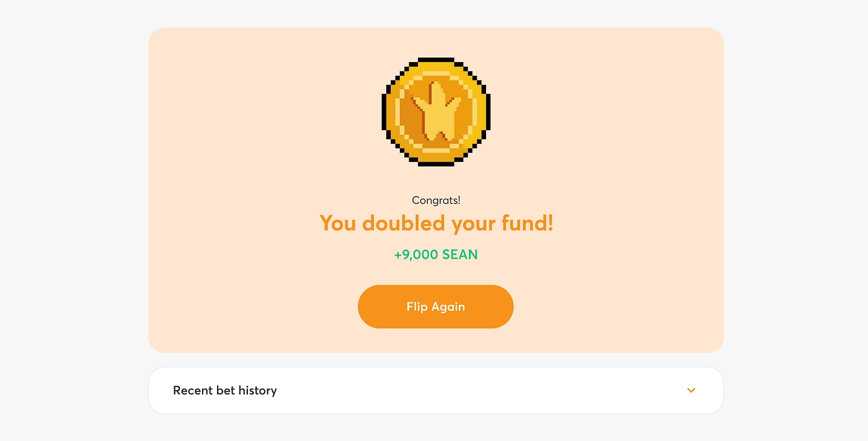Click the word "Recent" in the history bar

(x=193, y=390)
